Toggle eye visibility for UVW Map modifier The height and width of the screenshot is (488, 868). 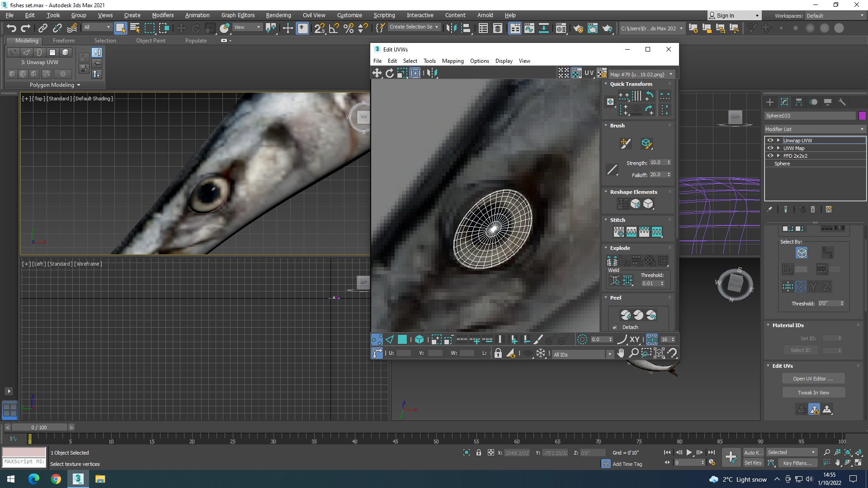[770, 148]
